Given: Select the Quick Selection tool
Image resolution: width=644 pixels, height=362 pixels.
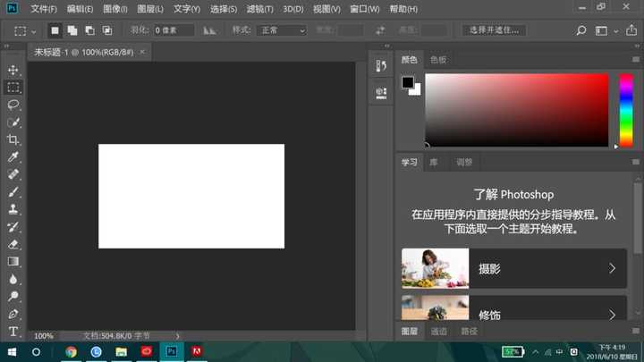Looking at the screenshot, I should click(x=13, y=122).
